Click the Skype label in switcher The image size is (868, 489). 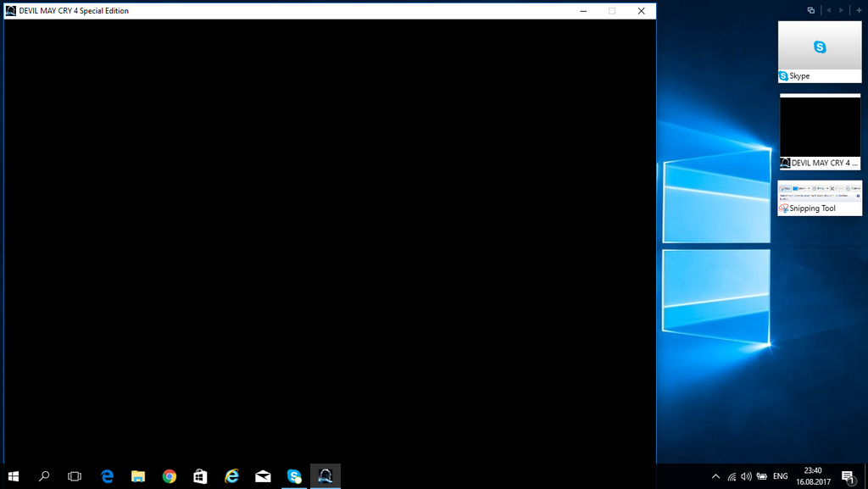(x=799, y=76)
